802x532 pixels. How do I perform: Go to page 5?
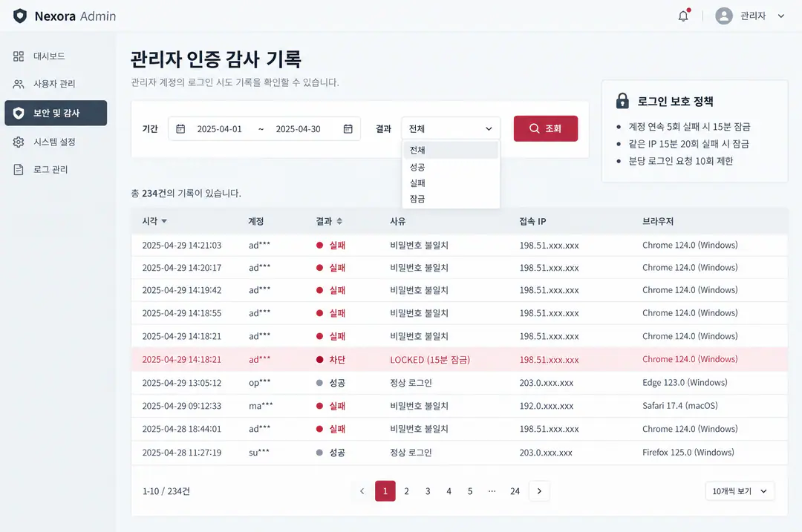[x=469, y=491]
